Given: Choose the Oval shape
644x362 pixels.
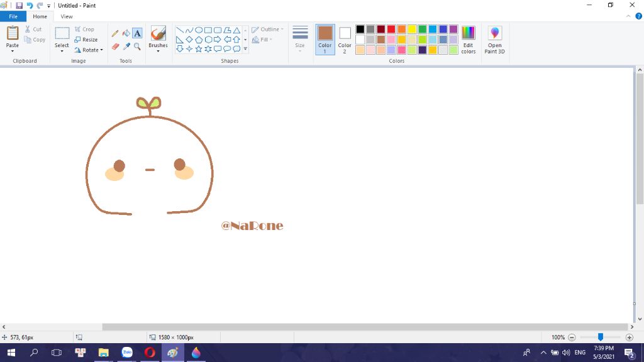Looking at the screenshot, I should (199, 30).
